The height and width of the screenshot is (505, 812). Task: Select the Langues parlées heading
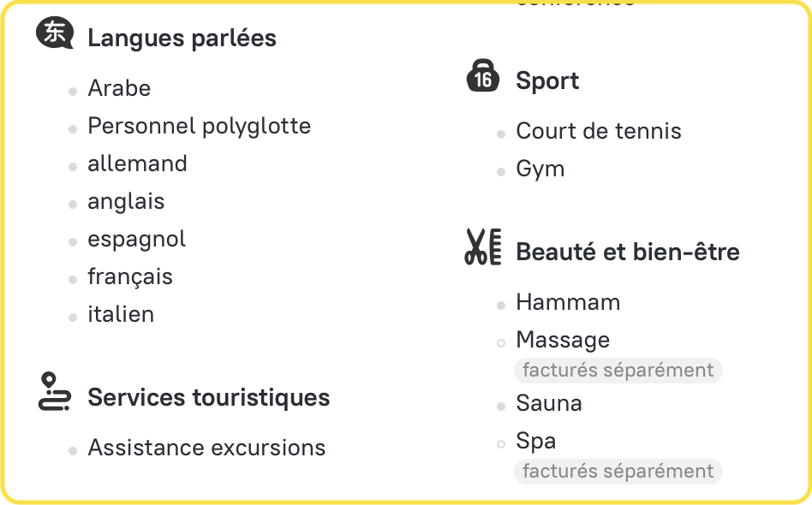(182, 39)
